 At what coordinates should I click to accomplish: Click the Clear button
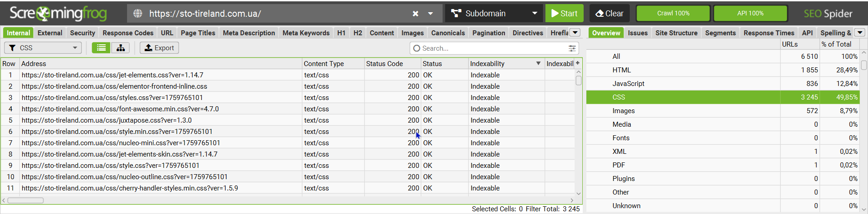[x=609, y=14]
